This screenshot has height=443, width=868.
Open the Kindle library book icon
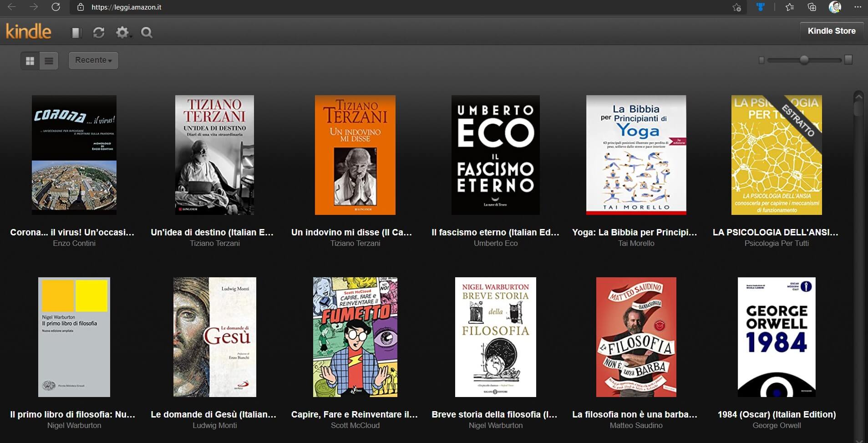pos(76,32)
